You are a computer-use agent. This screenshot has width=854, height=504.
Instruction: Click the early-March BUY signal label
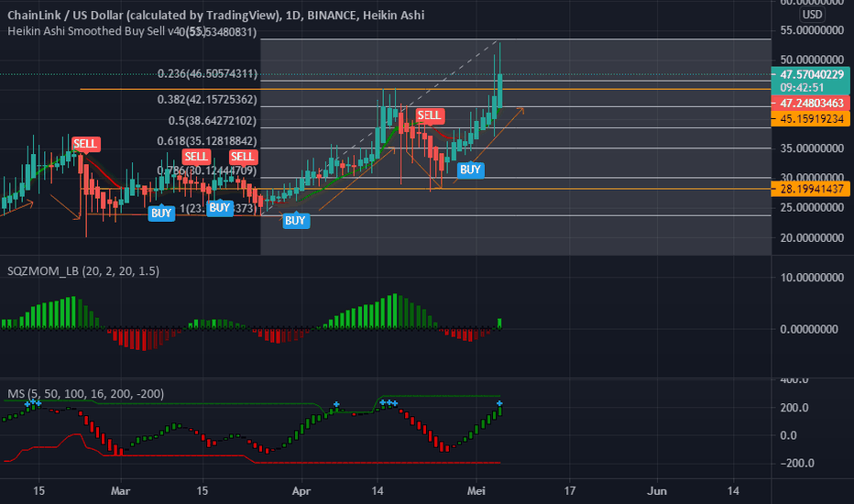coord(161,213)
